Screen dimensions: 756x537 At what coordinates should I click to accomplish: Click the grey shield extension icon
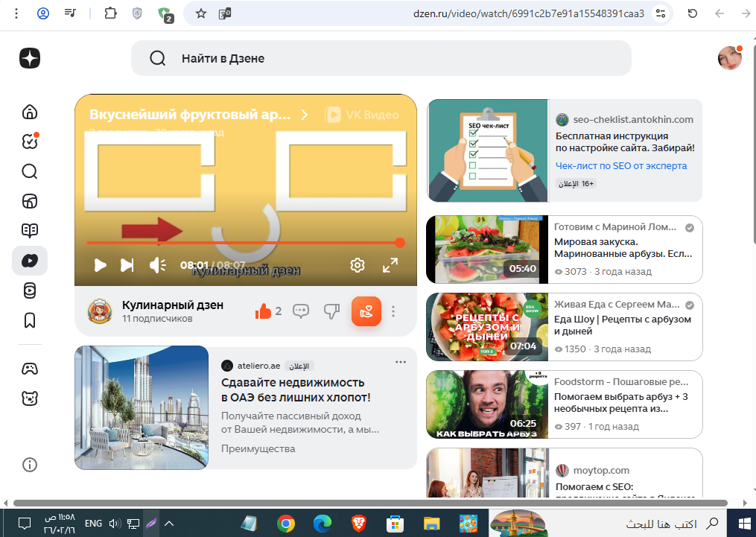pyautogui.click(x=137, y=13)
